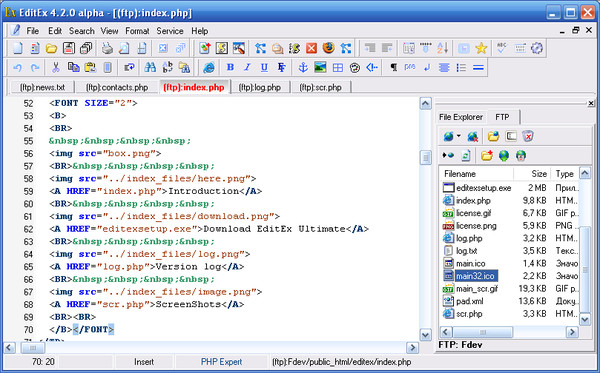The height and width of the screenshot is (373, 600).
Task: Apply italic tag I icon
Action: (x=247, y=67)
